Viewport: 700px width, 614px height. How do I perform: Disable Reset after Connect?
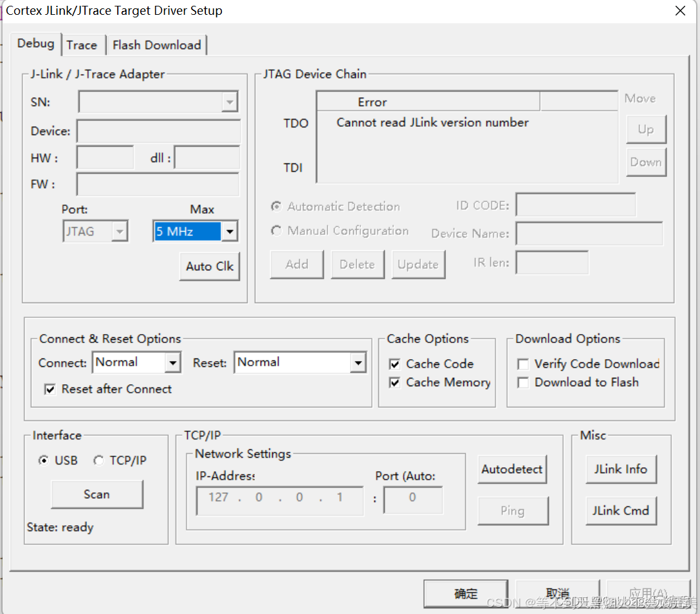coord(50,389)
